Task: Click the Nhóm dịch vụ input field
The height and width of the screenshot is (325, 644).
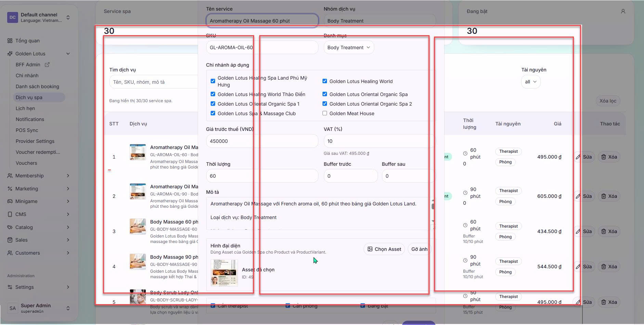Action: click(x=380, y=21)
